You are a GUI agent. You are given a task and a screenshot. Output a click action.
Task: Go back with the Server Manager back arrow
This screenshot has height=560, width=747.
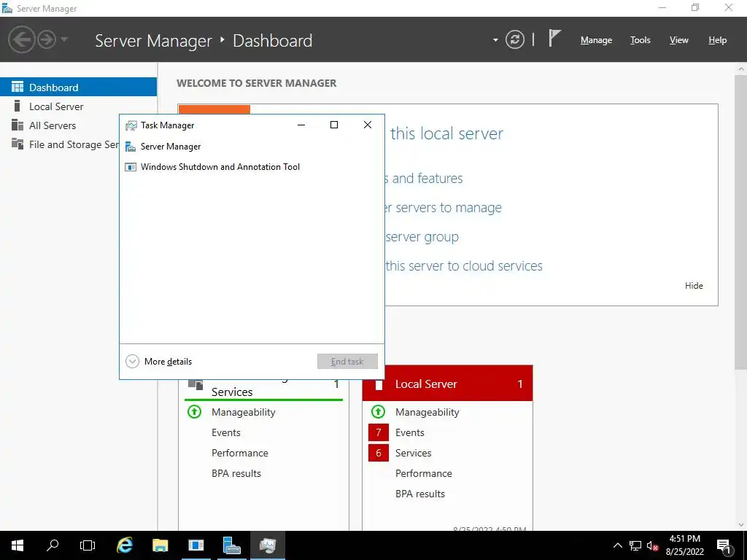pos(21,39)
